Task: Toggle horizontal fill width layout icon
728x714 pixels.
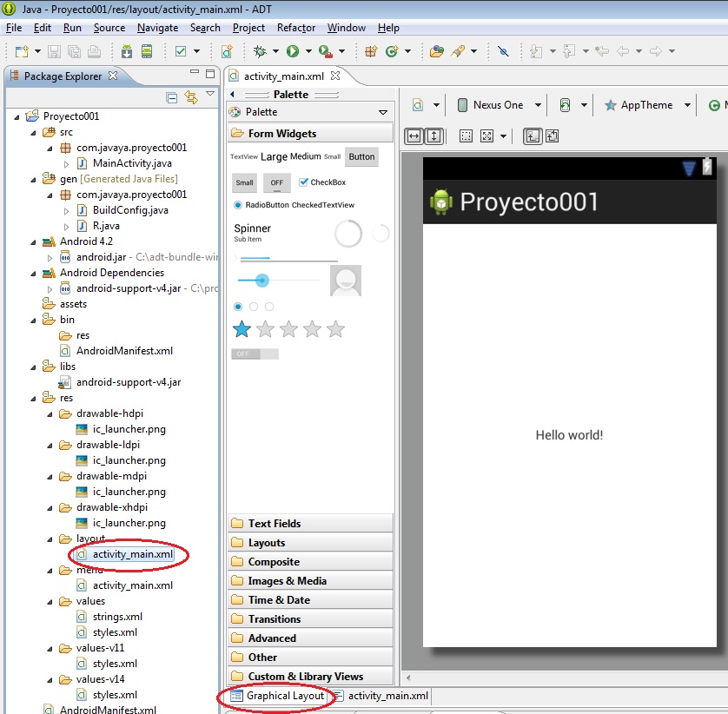Action: (x=414, y=136)
